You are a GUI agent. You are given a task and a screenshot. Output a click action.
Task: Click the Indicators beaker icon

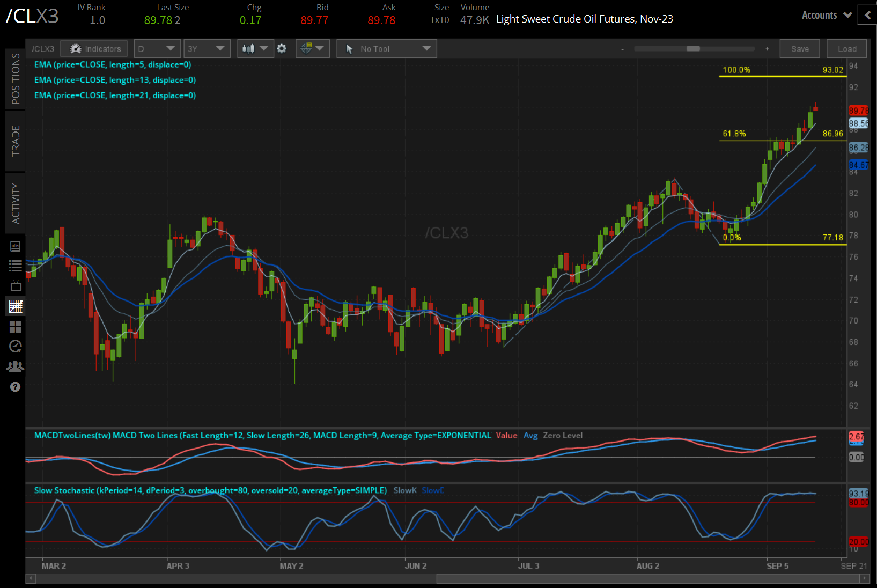[94, 48]
